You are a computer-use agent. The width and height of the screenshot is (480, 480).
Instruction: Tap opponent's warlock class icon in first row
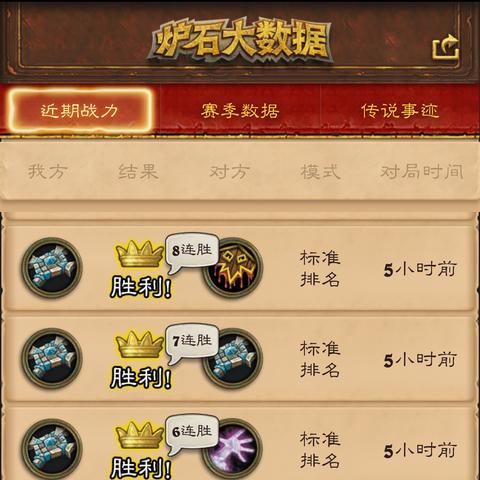(x=233, y=267)
